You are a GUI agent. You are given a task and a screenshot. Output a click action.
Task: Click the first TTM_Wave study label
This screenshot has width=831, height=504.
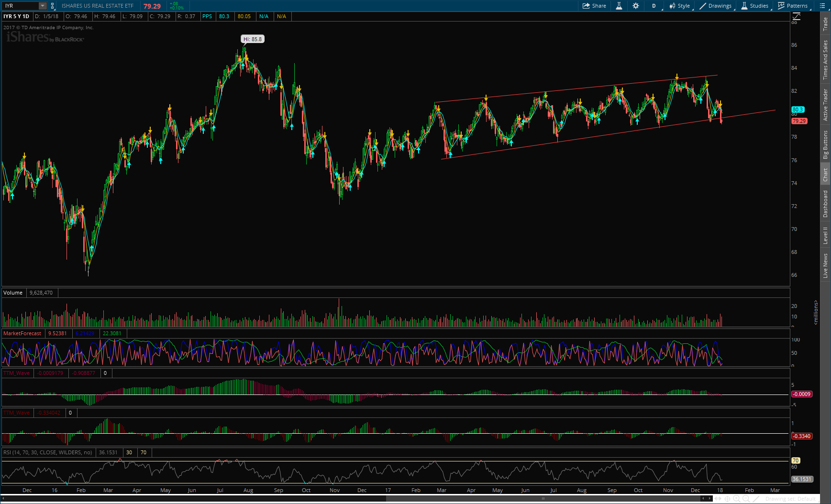point(17,373)
